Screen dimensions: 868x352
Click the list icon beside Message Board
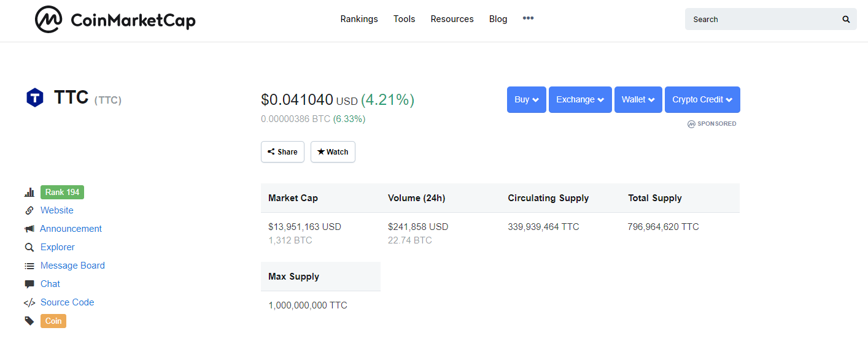(29, 266)
